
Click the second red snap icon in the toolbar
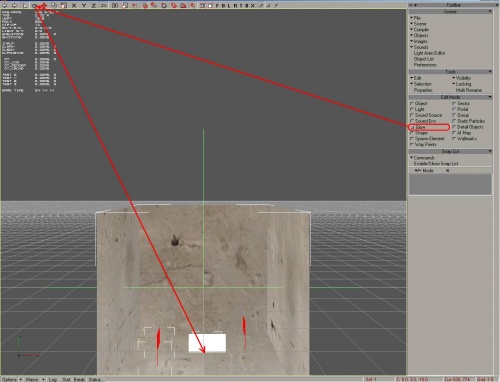154,5
